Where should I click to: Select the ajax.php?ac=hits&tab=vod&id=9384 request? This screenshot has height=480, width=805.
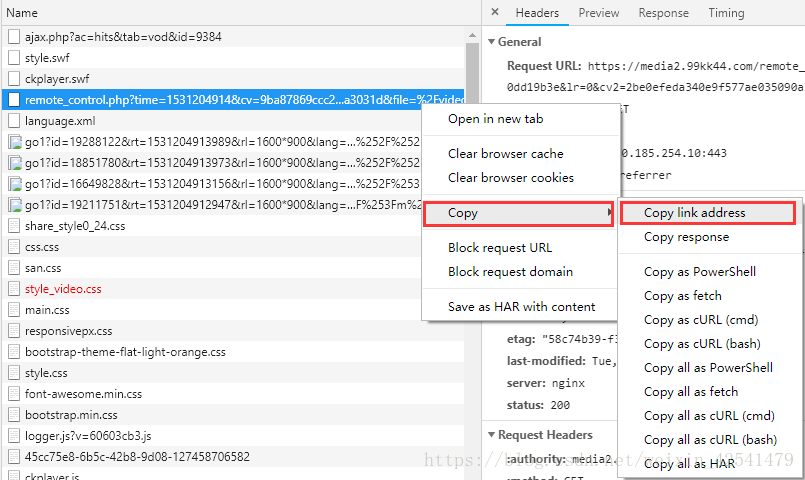234,36
